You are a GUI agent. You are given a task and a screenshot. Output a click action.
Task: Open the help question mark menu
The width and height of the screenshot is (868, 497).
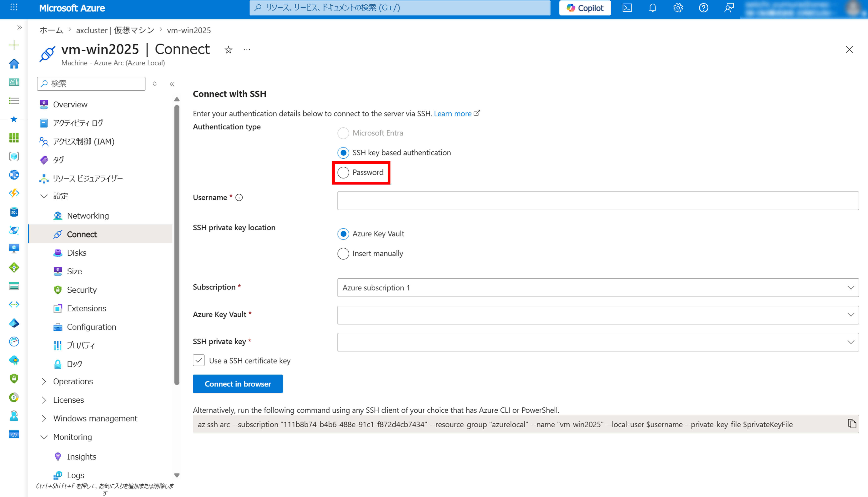(x=703, y=8)
